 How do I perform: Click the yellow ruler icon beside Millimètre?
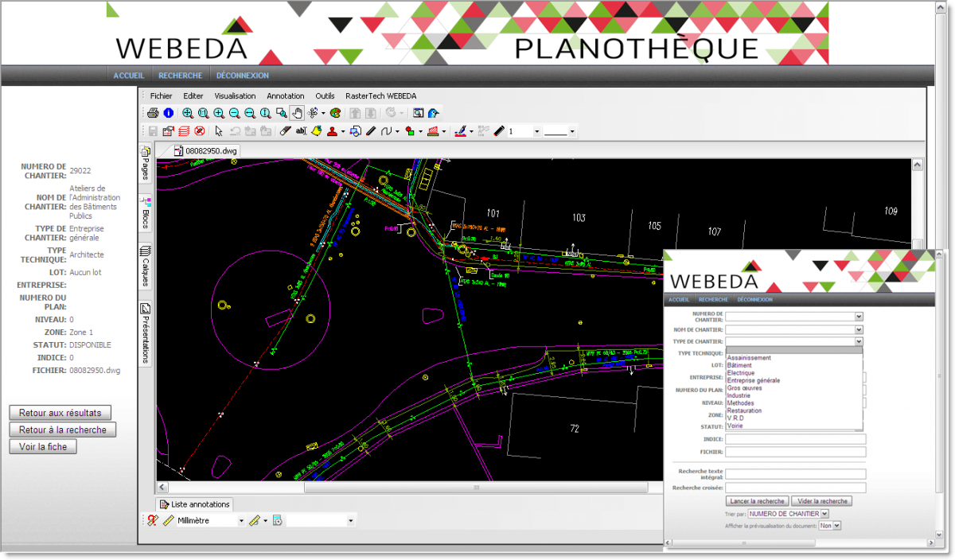168,520
